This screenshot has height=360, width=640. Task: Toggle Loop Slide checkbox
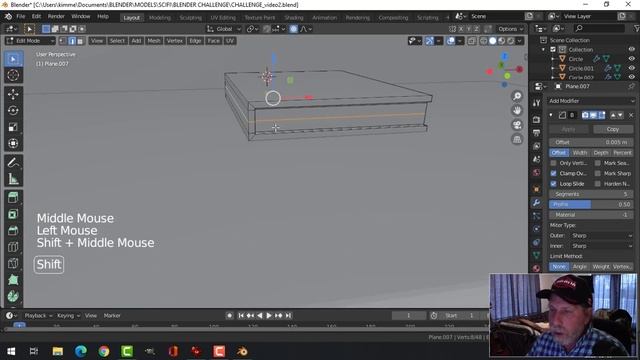[x=553, y=184]
